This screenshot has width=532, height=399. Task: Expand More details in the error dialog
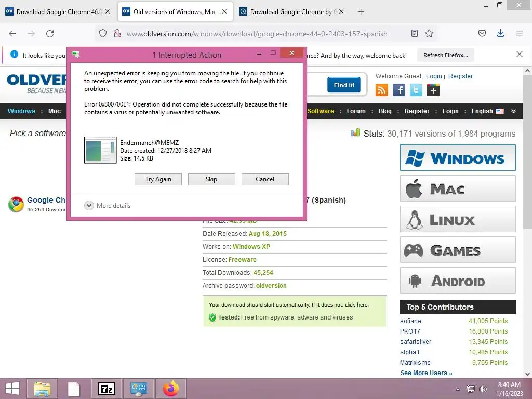pos(107,206)
